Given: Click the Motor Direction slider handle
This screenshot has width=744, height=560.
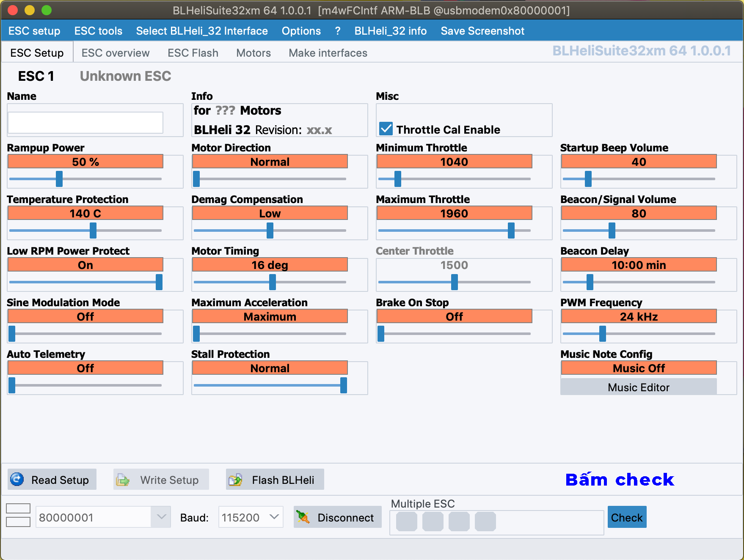Looking at the screenshot, I should (x=196, y=178).
